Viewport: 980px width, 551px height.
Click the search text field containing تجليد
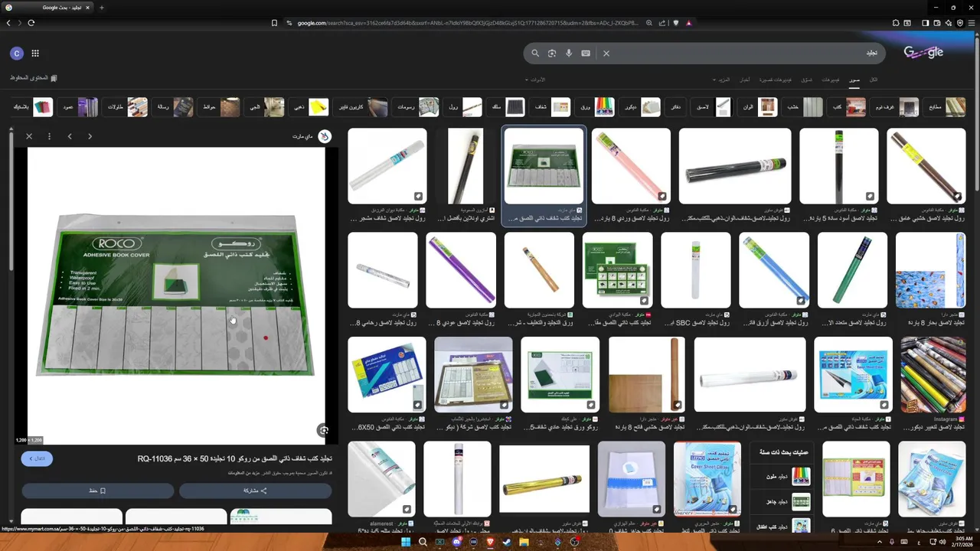tap(743, 54)
